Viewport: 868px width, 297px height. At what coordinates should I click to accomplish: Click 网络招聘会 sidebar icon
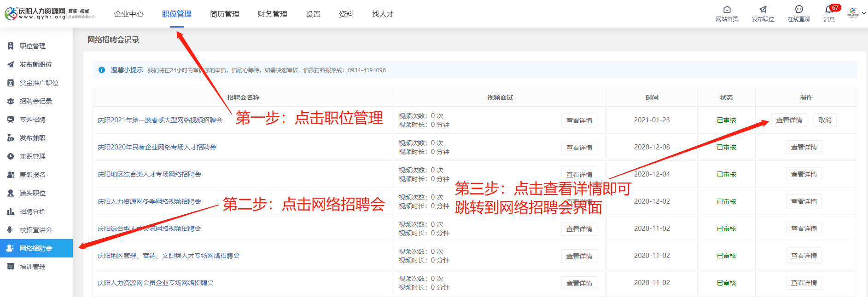point(11,248)
